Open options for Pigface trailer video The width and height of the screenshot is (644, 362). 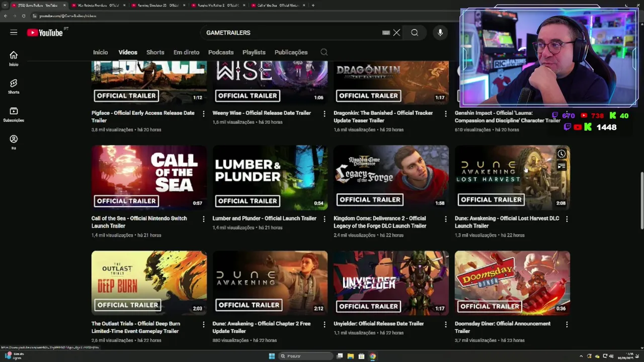[x=203, y=114]
